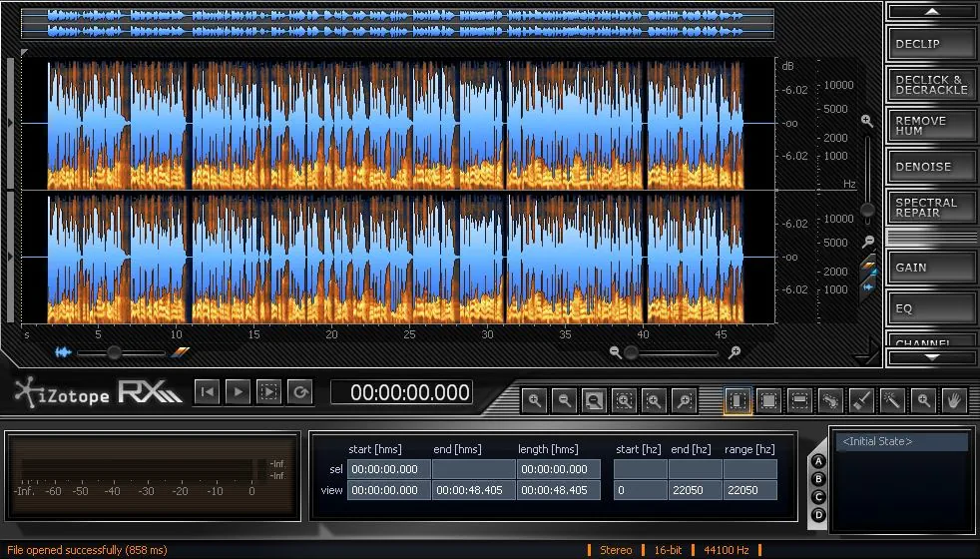The height and width of the screenshot is (559, 980).
Task: Adjust the waveform/spectrogram blend slider handle
Action: pyautogui.click(x=114, y=352)
